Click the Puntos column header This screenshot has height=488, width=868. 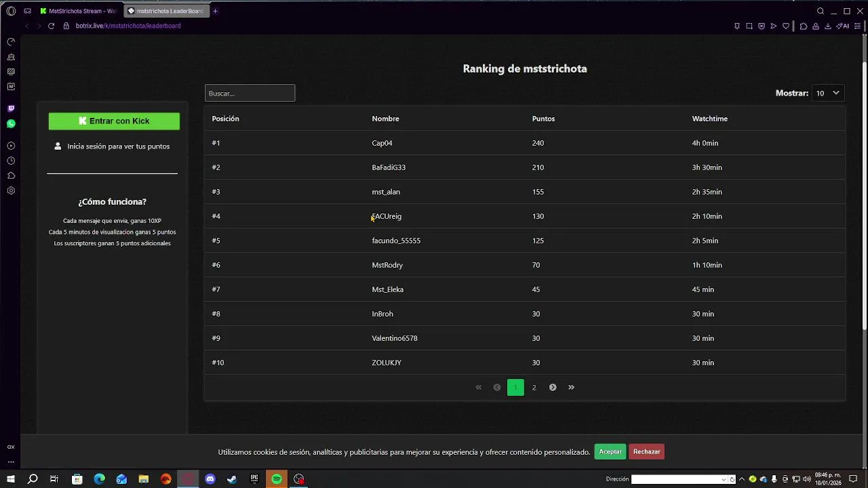coord(543,119)
